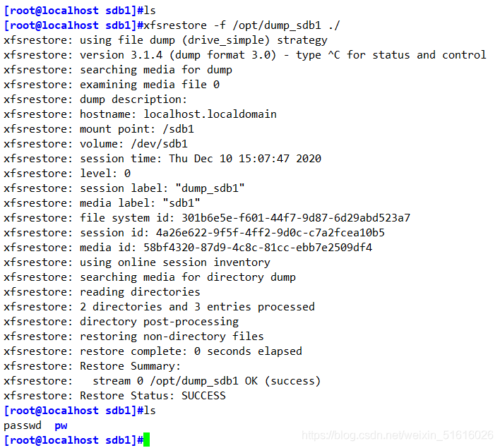Select the 'using file dump (drive_simple) strategy' line

pyautogui.click(x=165, y=40)
